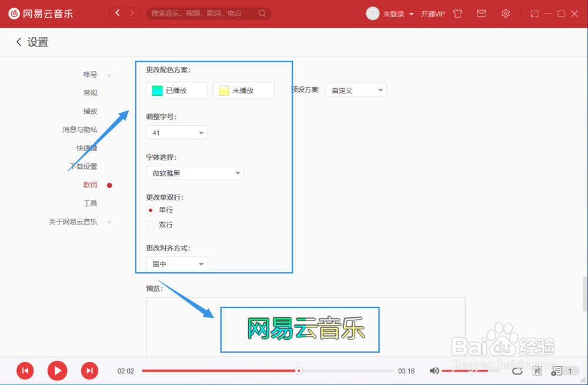Click the search magnifier icon

pyautogui.click(x=262, y=14)
